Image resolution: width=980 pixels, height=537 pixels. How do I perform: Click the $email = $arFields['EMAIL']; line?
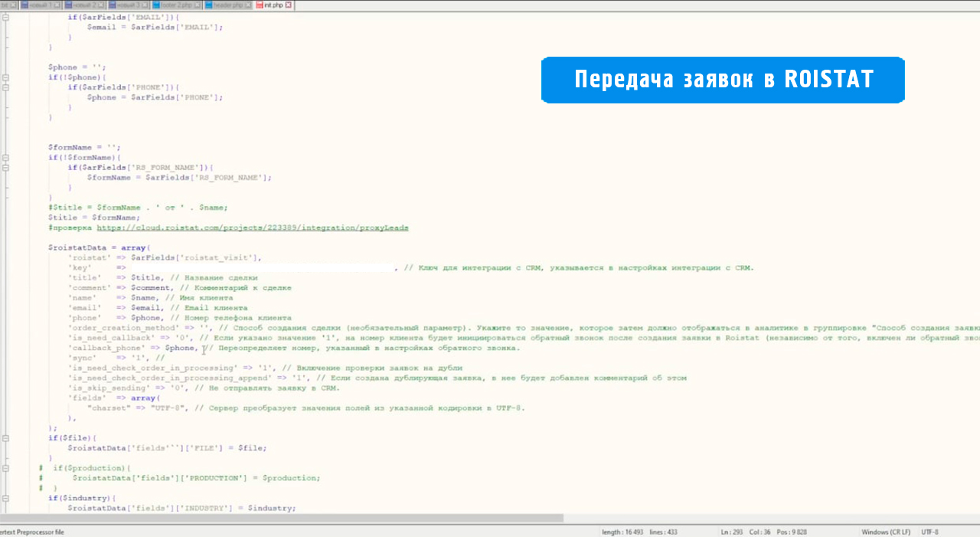click(155, 27)
